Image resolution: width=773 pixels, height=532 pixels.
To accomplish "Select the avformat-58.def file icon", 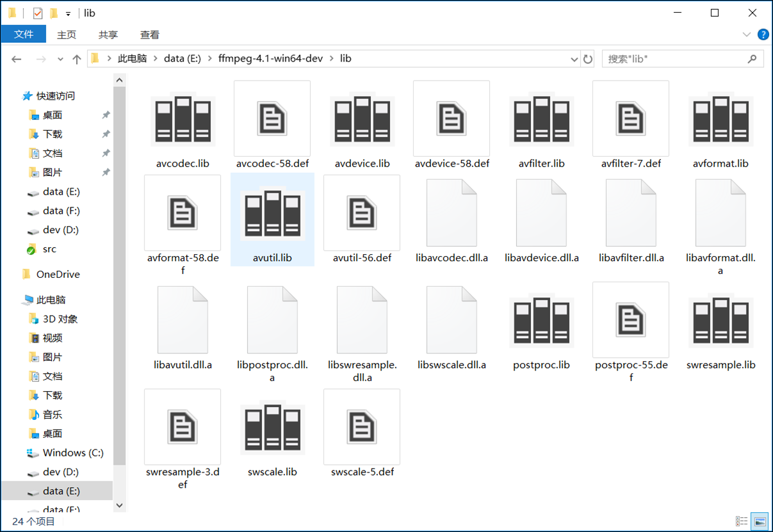I will [183, 213].
